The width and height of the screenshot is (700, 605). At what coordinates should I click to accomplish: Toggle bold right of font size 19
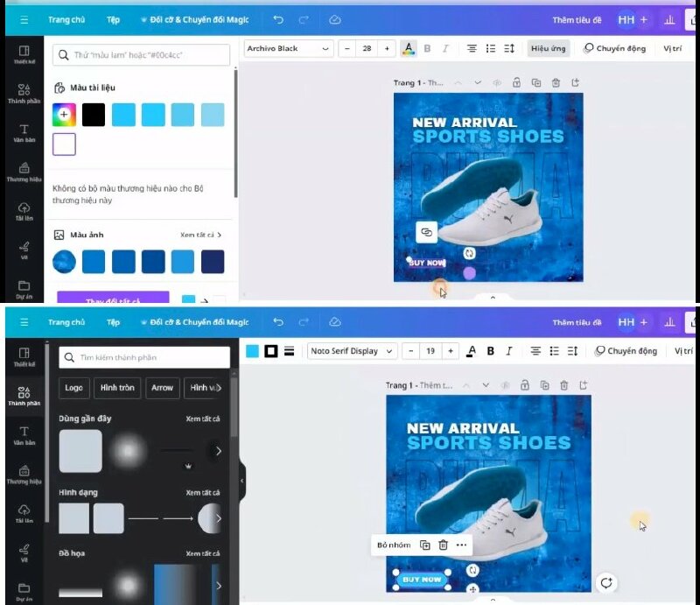490,351
